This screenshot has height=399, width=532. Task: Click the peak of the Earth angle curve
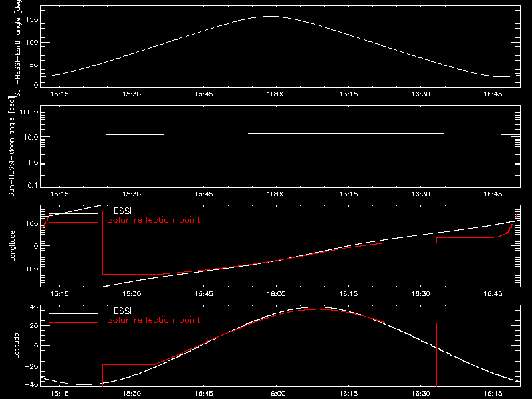(x=271, y=16)
